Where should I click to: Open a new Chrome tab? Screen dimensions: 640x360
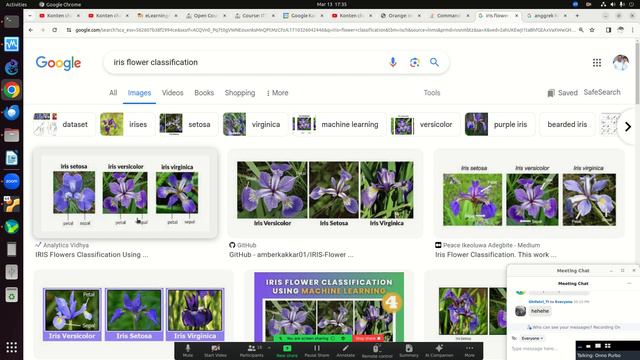pos(577,16)
